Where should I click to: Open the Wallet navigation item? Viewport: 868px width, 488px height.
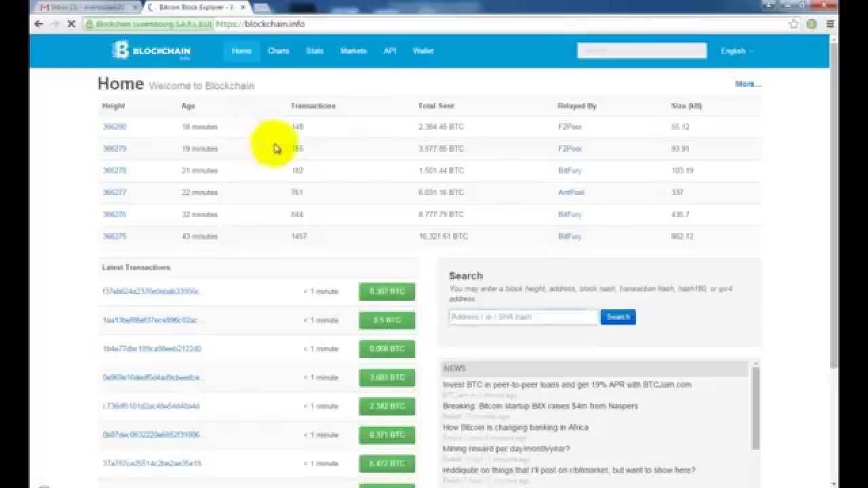pos(423,51)
